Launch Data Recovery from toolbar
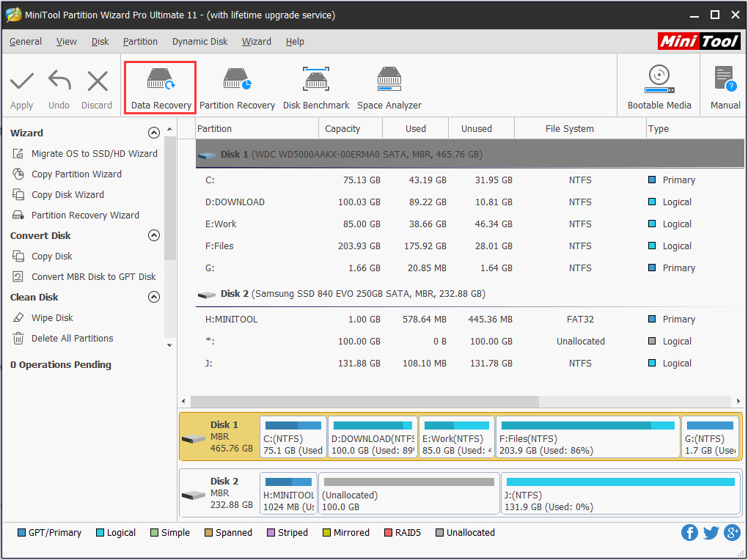Image resolution: width=748 pixels, height=560 pixels. click(x=161, y=88)
